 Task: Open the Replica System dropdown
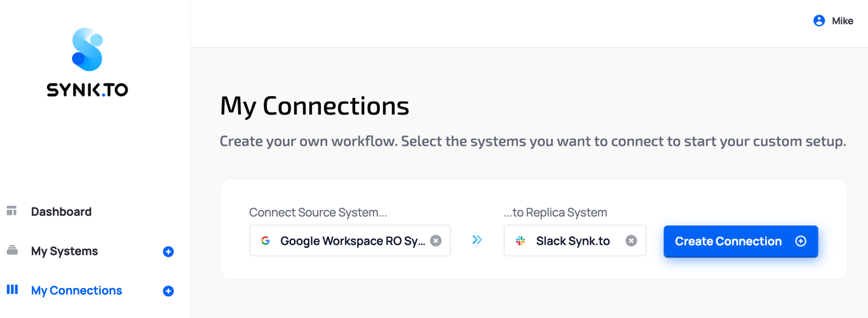coord(573,240)
